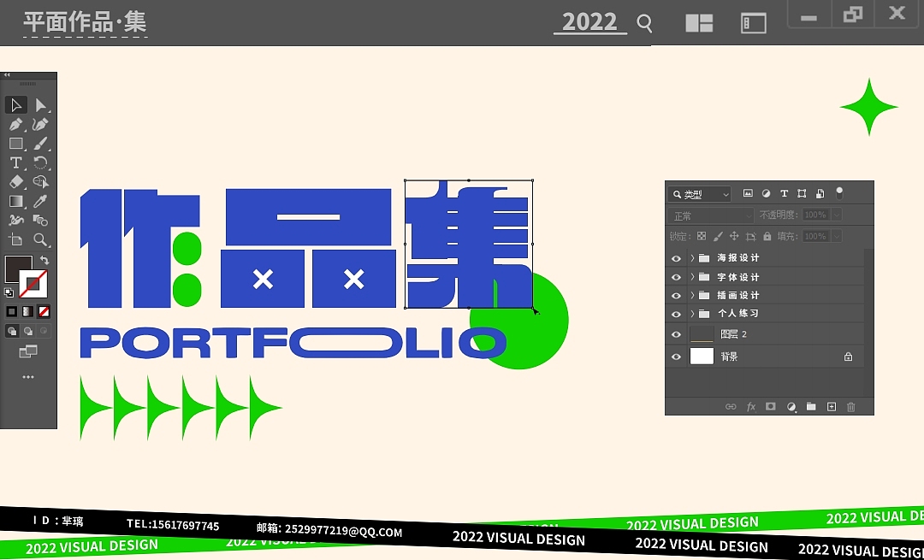Select the Rotate tool

[41, 162]
